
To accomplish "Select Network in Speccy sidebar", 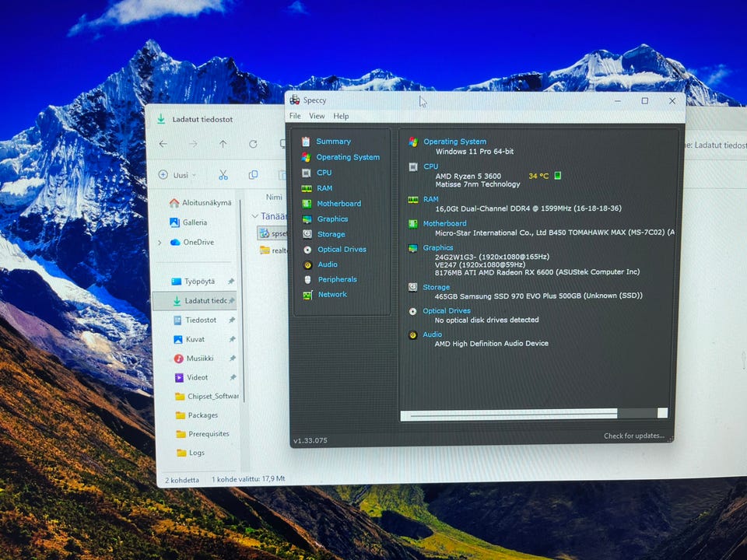I will (x=332, y=295).
